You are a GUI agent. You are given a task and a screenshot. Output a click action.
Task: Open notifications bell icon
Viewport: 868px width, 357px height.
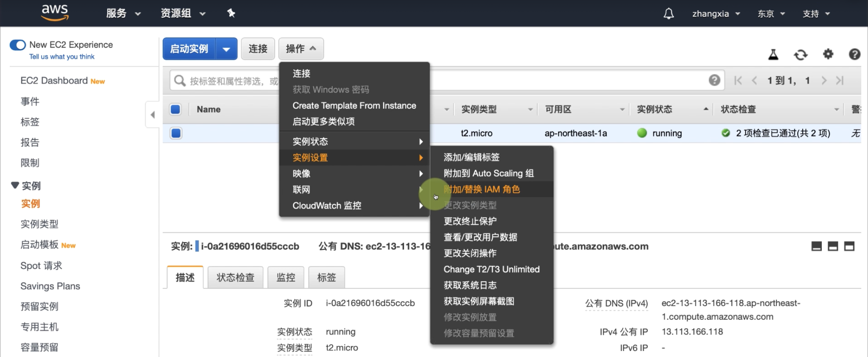[668, 14]
